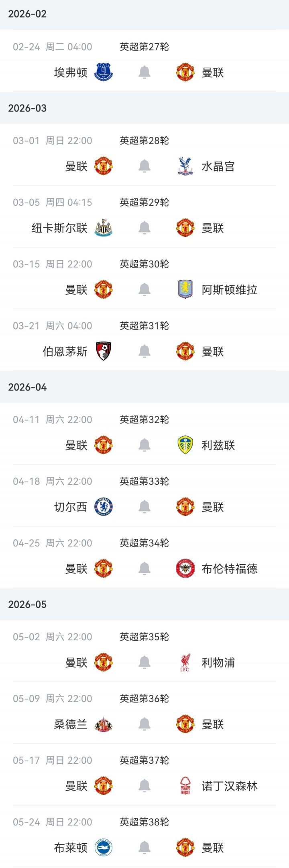The width and height of the screenshot is (289, 868).
Task: Click the Newcastle United club crest
Action: point(104,228)
